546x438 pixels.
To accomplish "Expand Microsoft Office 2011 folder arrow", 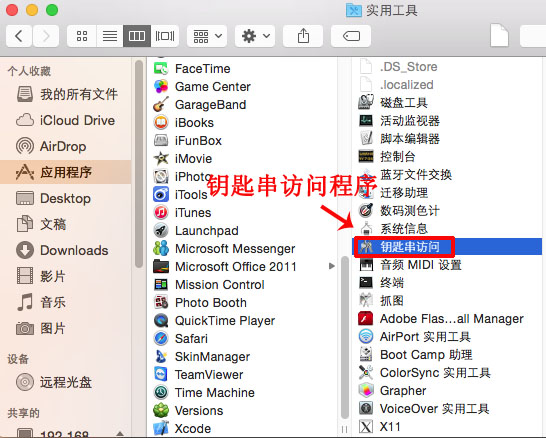I will point(332,266).
